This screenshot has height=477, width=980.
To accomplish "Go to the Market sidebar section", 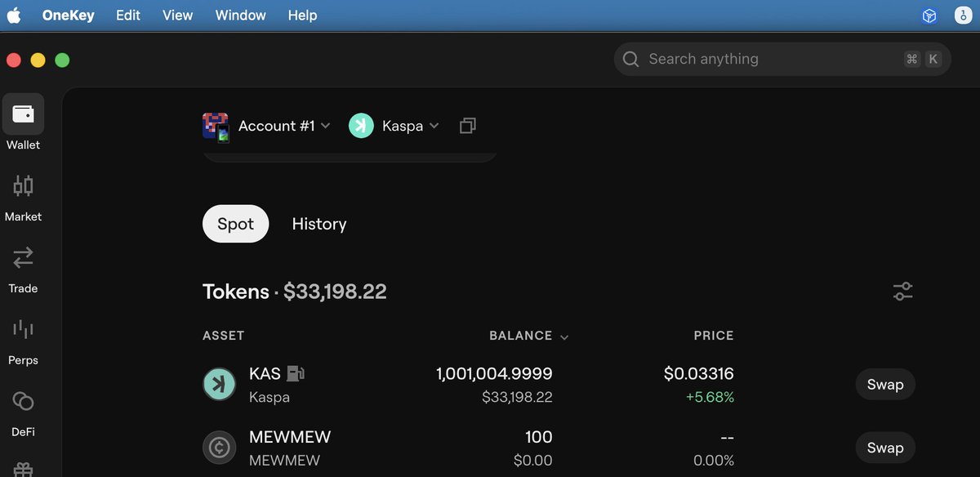I will pos(23,196).
